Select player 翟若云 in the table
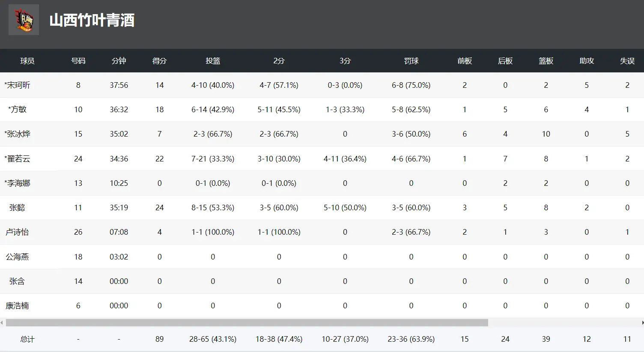Viewport: 644px width, 352px height. (18, 159)
